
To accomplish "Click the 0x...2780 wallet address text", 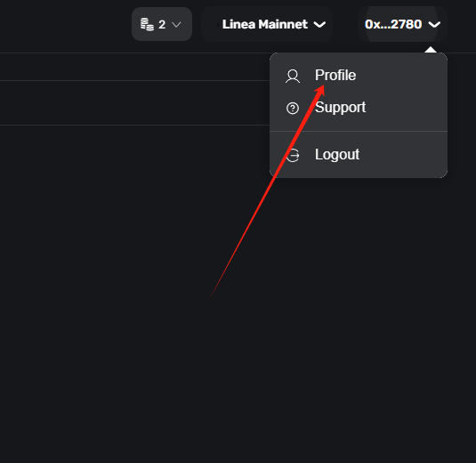I will 393,24.
